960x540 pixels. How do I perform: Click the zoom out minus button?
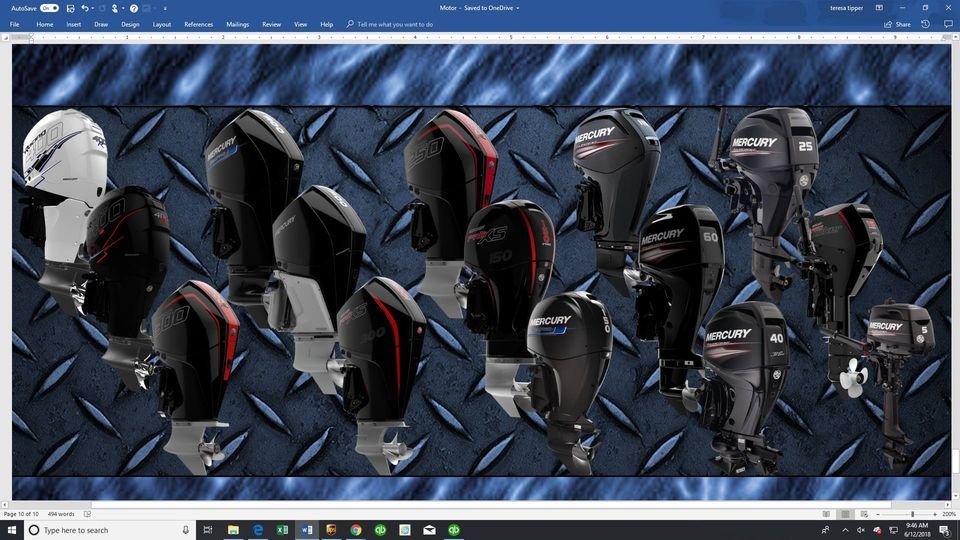tap(878, 514)
